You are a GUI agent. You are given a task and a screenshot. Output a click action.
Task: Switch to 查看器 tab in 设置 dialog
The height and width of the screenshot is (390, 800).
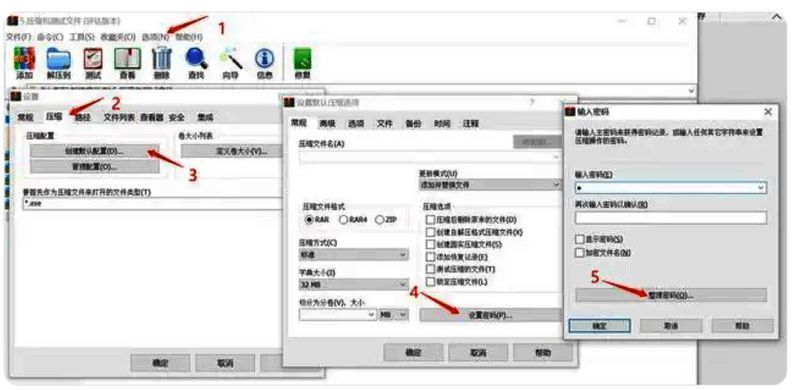(152, 117)
